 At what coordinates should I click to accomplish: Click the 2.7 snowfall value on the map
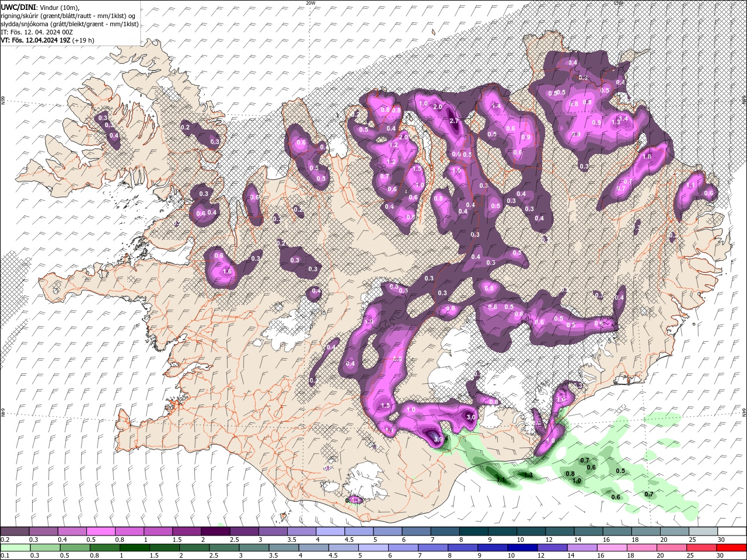pos(454,120)
